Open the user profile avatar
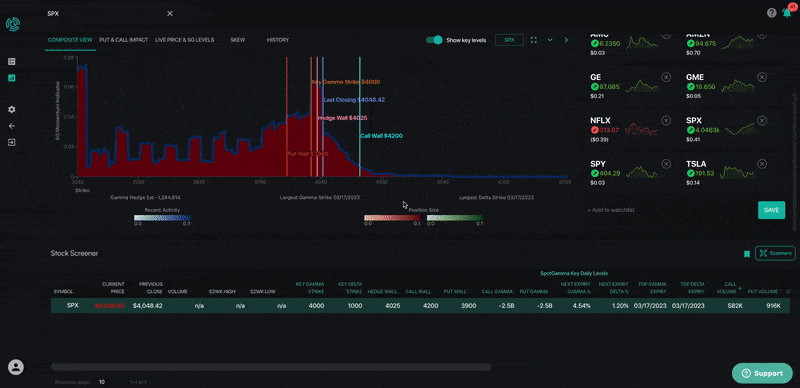Viewport: 800px width, 388px height. pos(16,367)
